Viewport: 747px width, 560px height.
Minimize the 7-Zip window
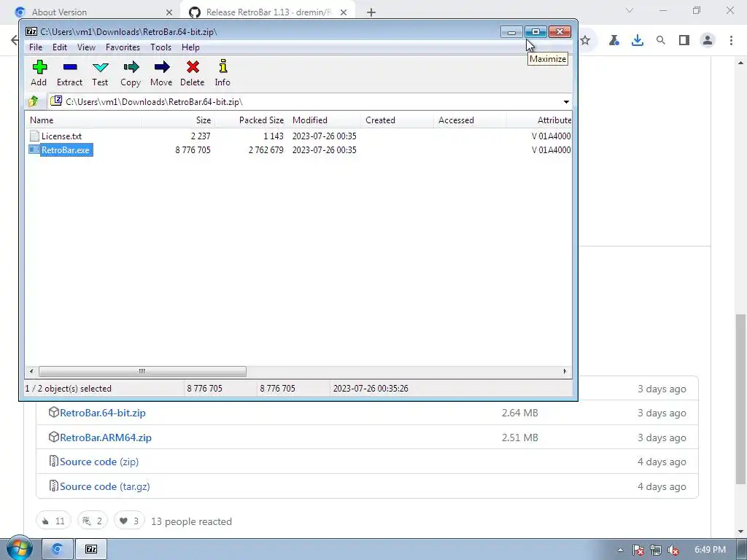511,32
